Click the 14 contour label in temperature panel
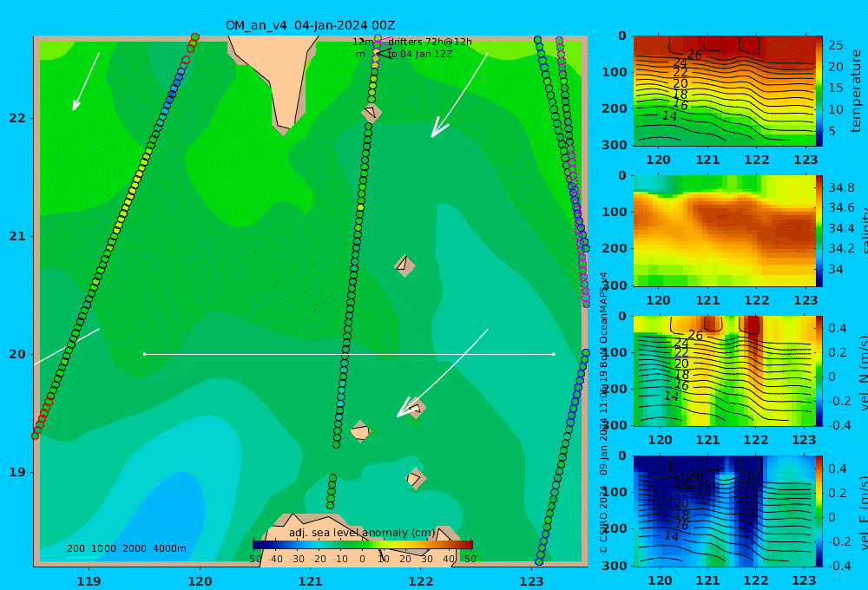The image size is (868, 590). click(x=670, y=116)
